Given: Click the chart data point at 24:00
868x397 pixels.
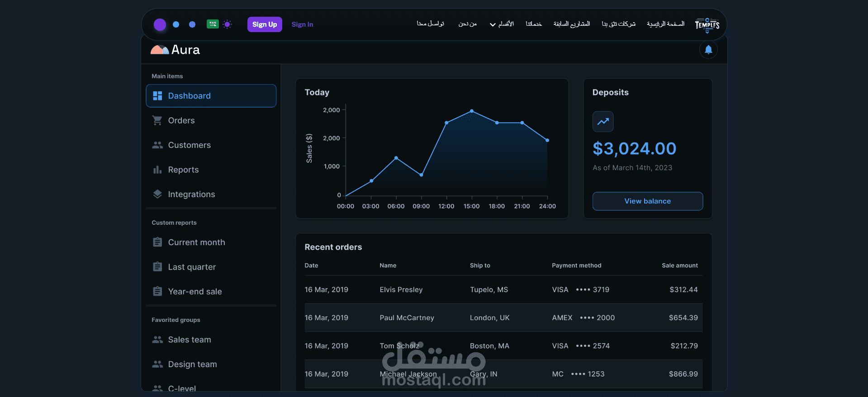Looking at the screenshot, I should [547, 140].
